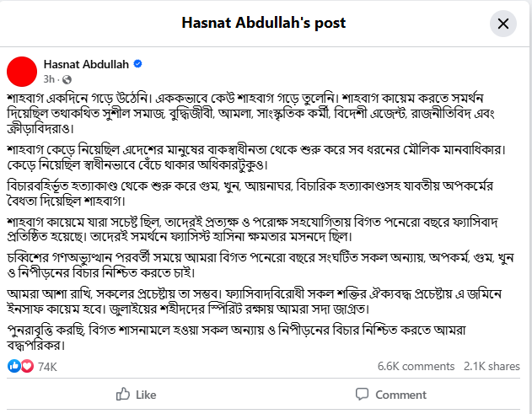Open Hasnat Abdullah's red profile picture
Image resolution: width=532 pixels, height=414 pixels.
(22, 72)
